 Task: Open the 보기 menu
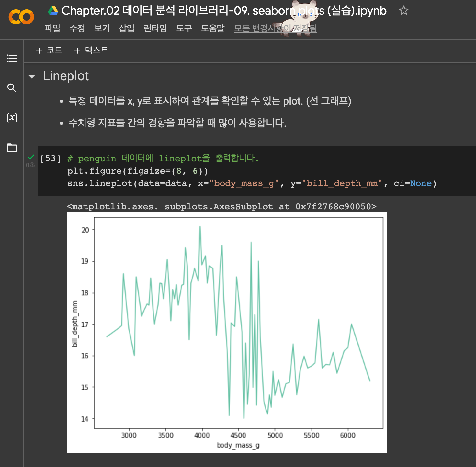coord(102,28)
